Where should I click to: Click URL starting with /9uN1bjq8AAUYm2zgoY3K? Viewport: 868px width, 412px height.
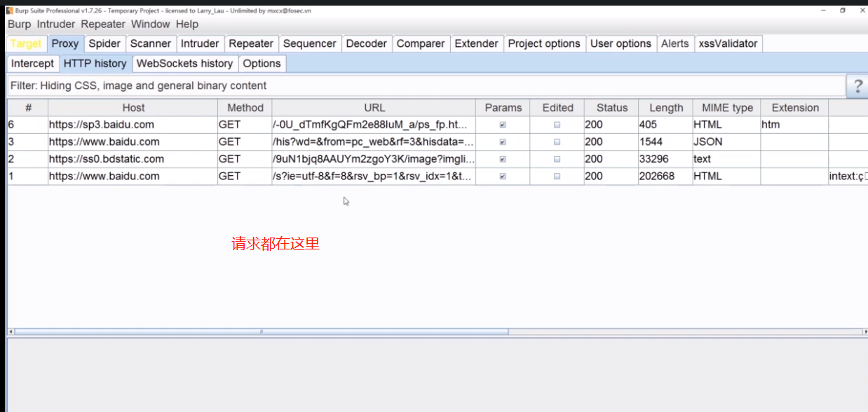tap(374, 159)
